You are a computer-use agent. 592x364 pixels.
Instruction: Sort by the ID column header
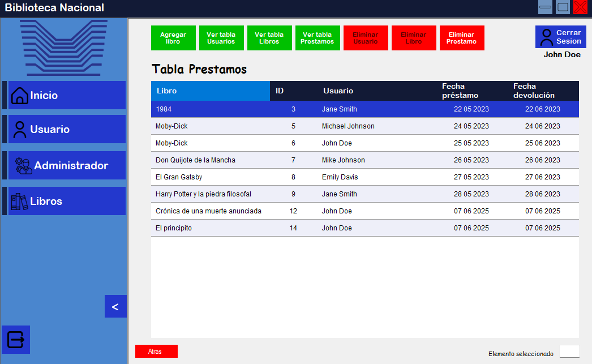(x=294, y=91)
